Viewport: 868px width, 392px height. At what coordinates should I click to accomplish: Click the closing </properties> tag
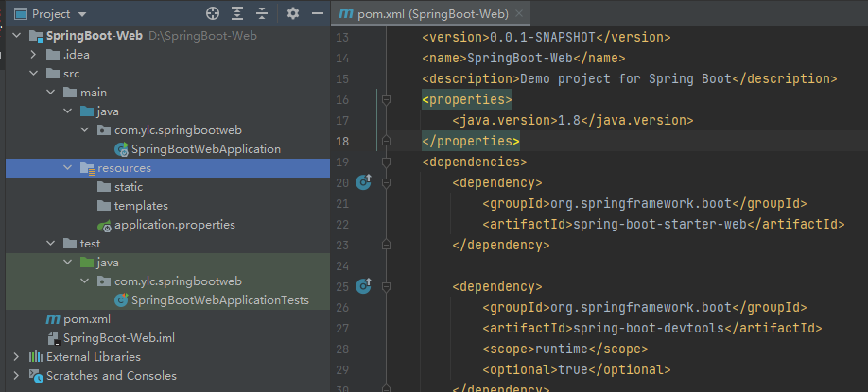(x=471, y=141)
